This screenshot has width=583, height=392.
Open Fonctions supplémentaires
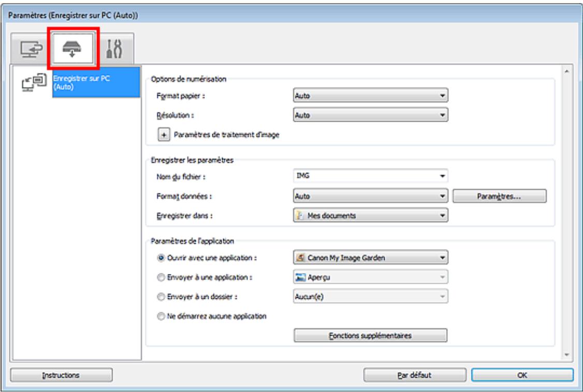pyautogui.click(x=370, y=336)
